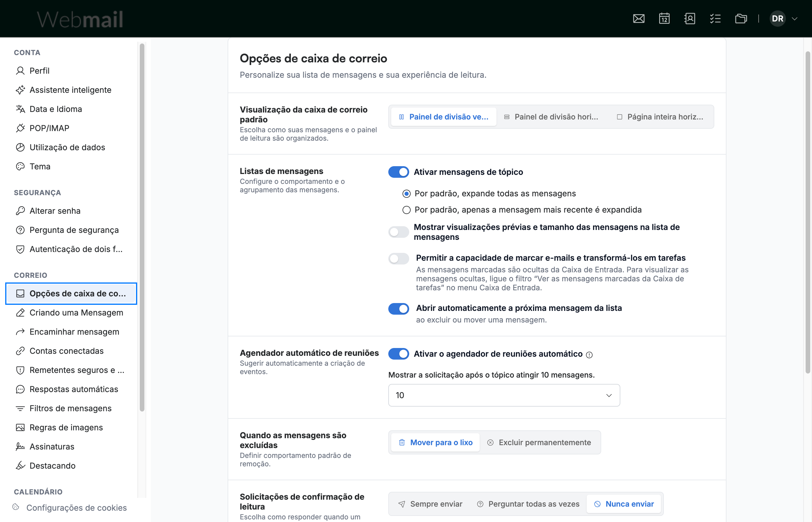Click the Pergunta de segurança question icon

click(x=20, y=230)
